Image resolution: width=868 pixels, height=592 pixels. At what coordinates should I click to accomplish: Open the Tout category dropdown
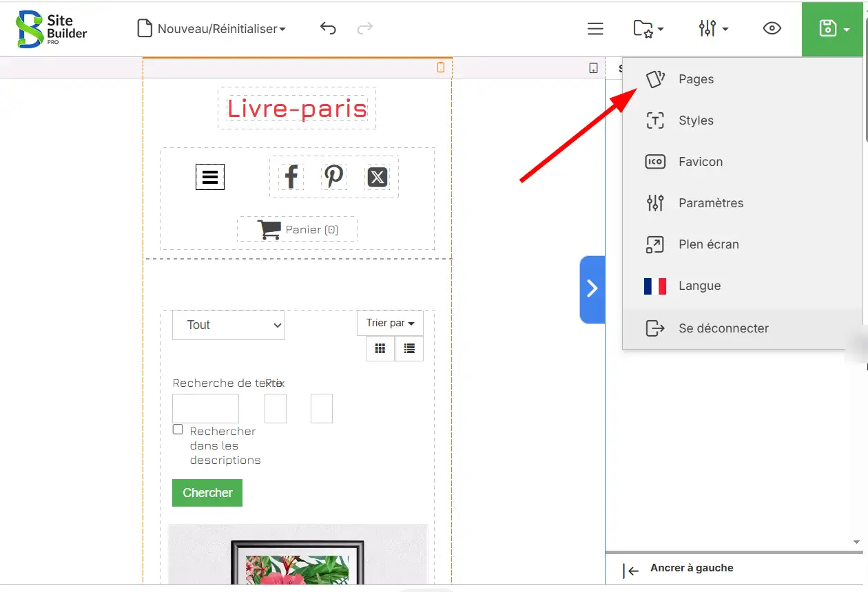(x=229, y=325)
